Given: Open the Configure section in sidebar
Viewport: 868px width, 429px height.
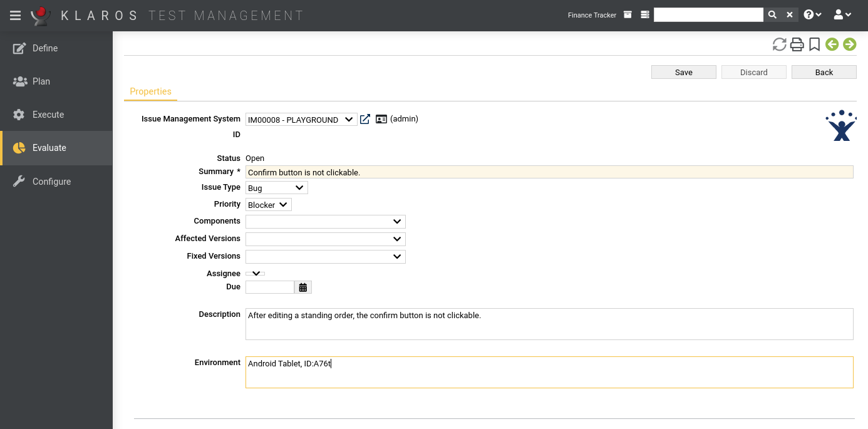Looking at the screenshot, I should tap(51, 182).
